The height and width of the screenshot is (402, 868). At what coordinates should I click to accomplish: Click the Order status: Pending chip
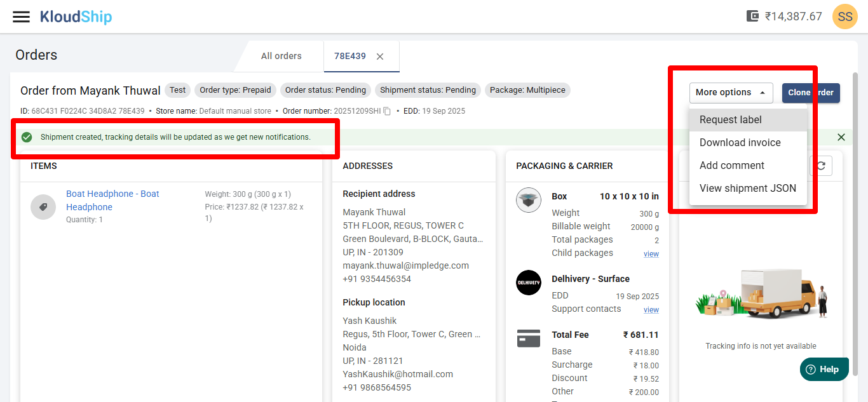325,90
